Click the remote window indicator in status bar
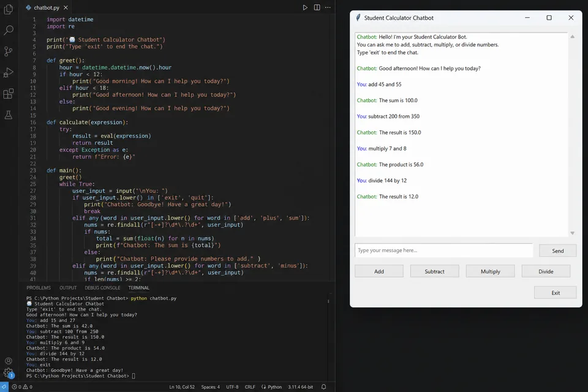This screenshot has width=588, height=392. pyautogui.click(x=4, y=386)
